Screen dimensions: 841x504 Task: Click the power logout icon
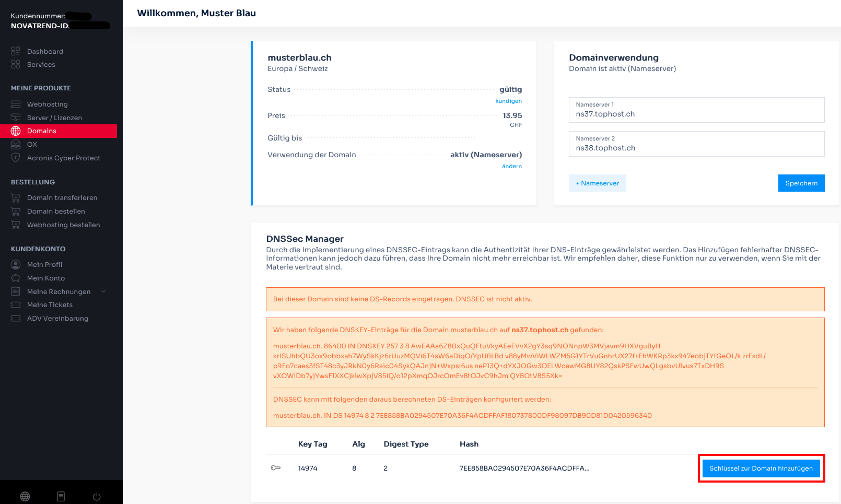click(x=97, y=496)
